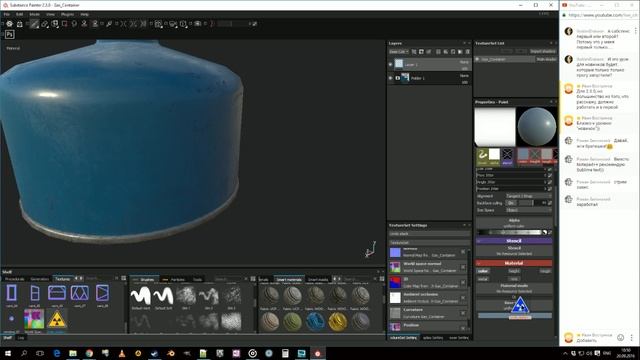
Task: Toggle the Angle Jitter pen pressure checkbox
Action: (x=550, y=182)
